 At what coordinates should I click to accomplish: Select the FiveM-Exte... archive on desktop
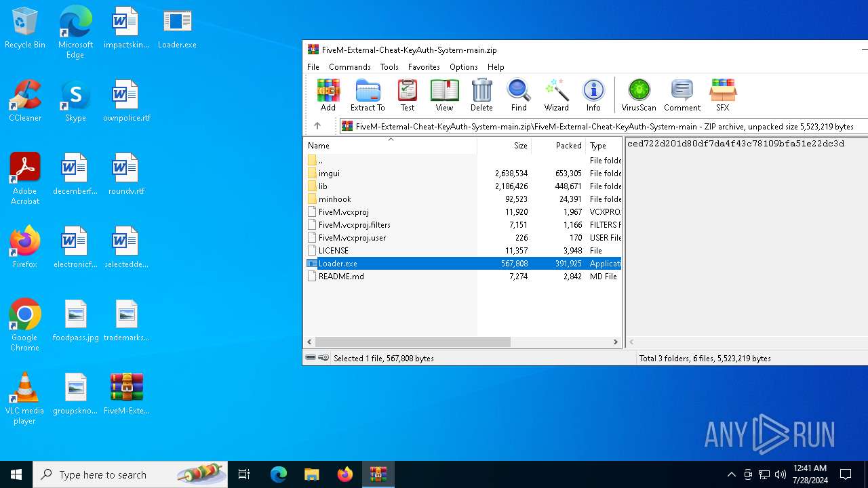coord(127,394)
